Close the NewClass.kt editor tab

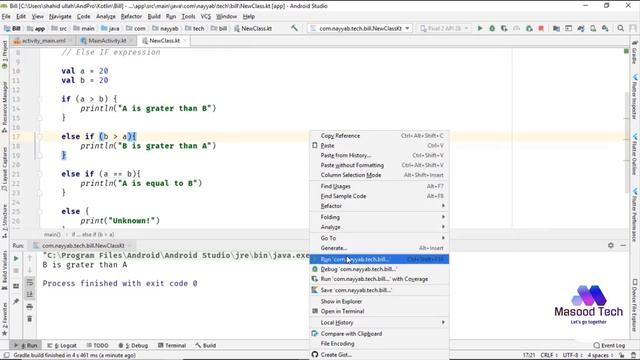(185, 40)
